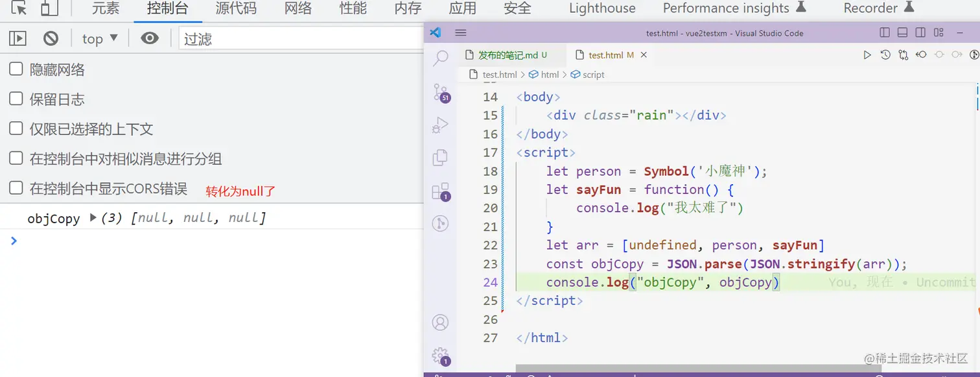
Task: Open changes compare icon in editor toolbar
Action: click(904, 55)
